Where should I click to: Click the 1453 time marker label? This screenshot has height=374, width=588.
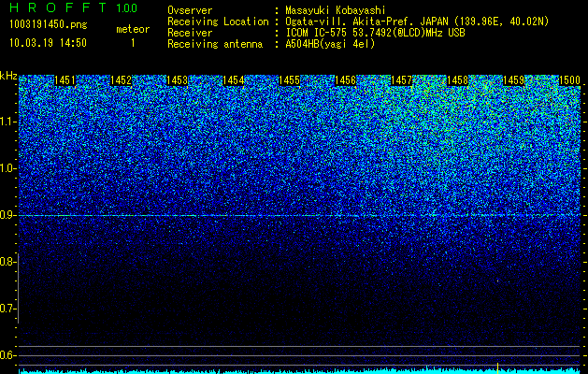[177, 80]
